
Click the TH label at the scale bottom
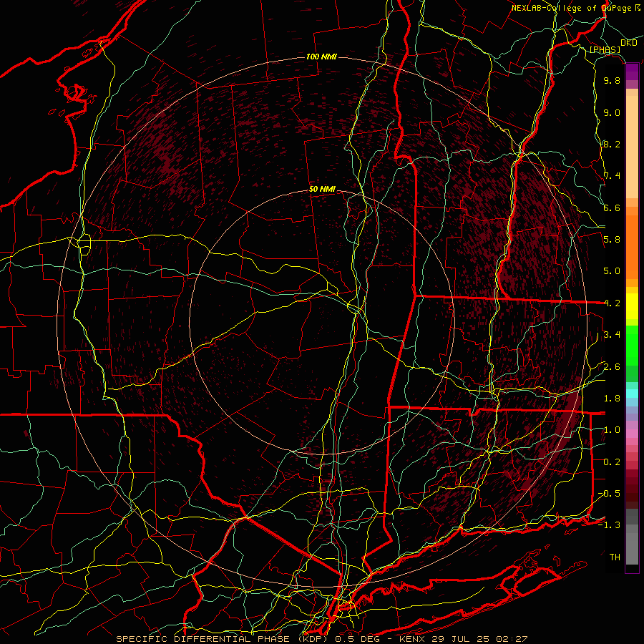point(615,557)
